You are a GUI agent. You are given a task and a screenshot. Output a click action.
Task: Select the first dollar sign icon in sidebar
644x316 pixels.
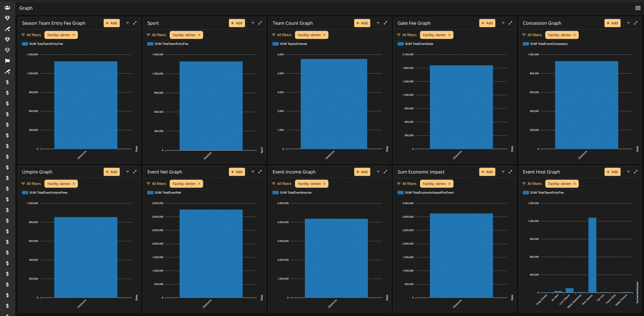click(7, 82)
